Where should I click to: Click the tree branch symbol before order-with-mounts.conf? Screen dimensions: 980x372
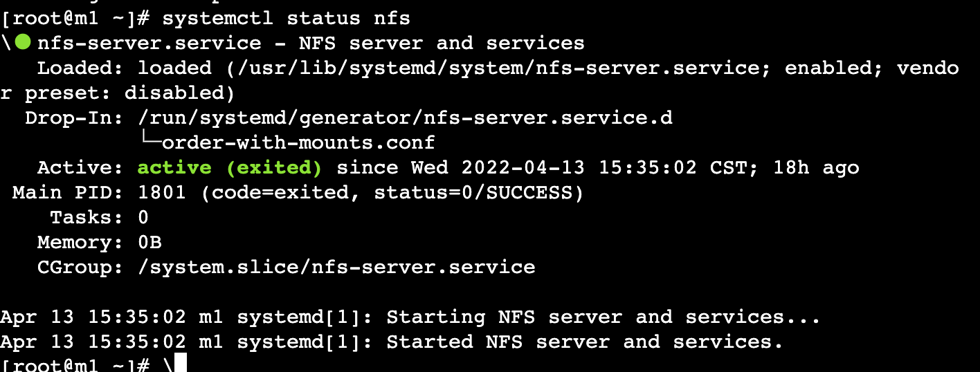point(150,141)
